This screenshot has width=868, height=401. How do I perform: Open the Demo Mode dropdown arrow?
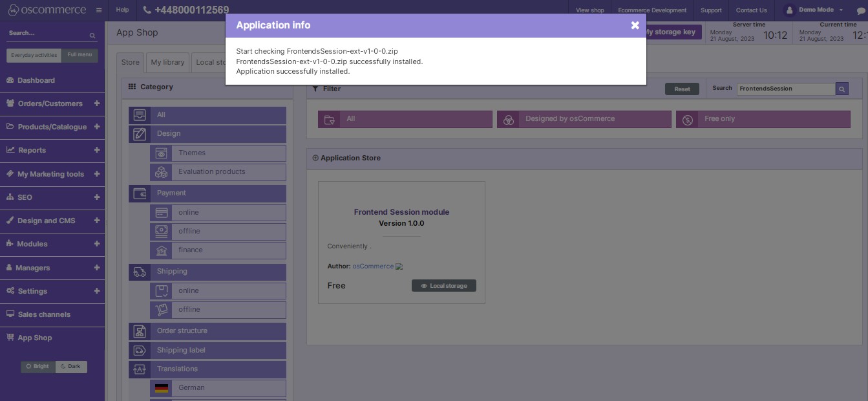[x=841, y=10]
